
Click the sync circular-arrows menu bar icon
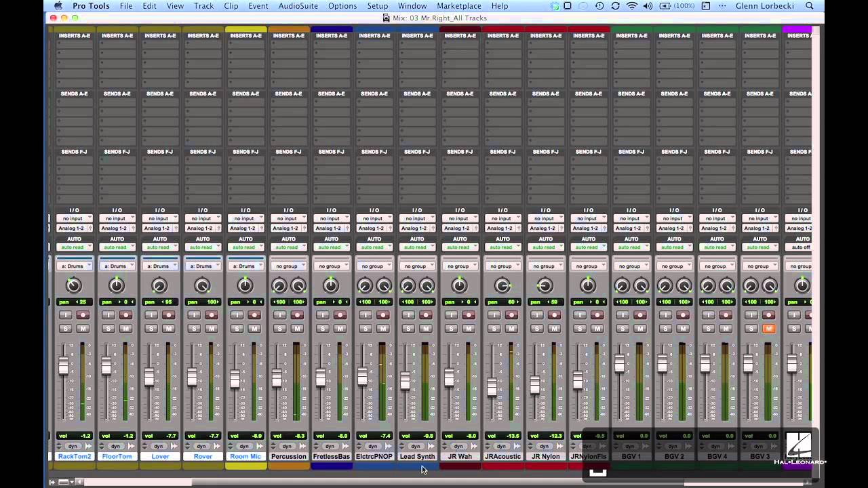click(x=616, y=6)
